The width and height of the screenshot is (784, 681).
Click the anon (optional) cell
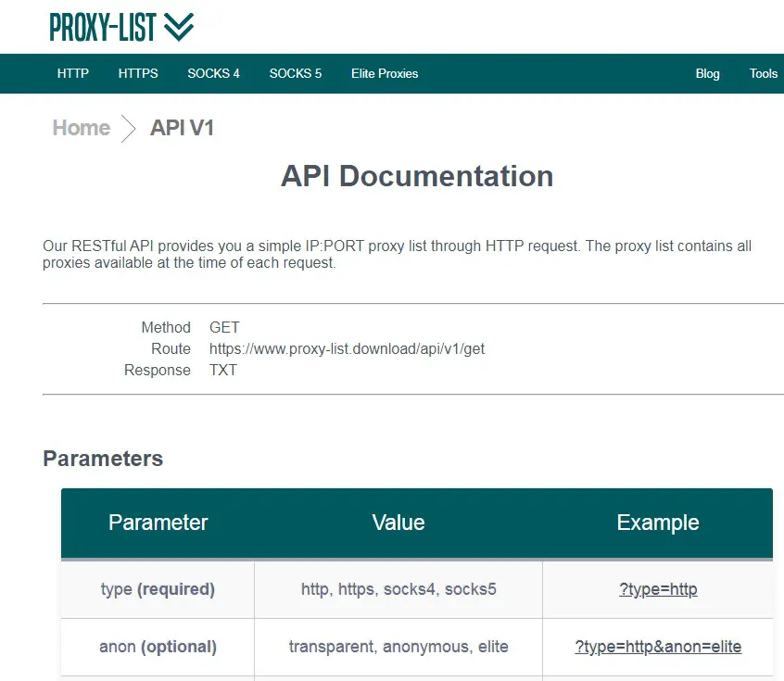tap(158, 647)
